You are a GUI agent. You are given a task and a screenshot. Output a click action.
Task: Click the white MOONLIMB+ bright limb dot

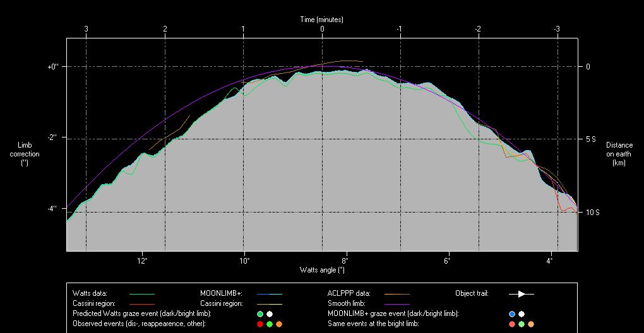pos(522,313)
